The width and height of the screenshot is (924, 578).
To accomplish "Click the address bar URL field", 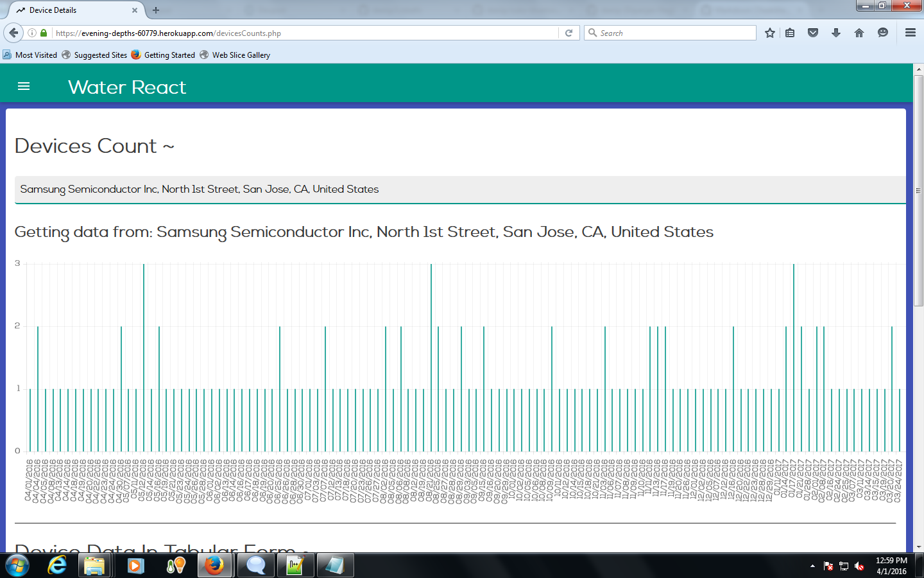I will 305,33.
